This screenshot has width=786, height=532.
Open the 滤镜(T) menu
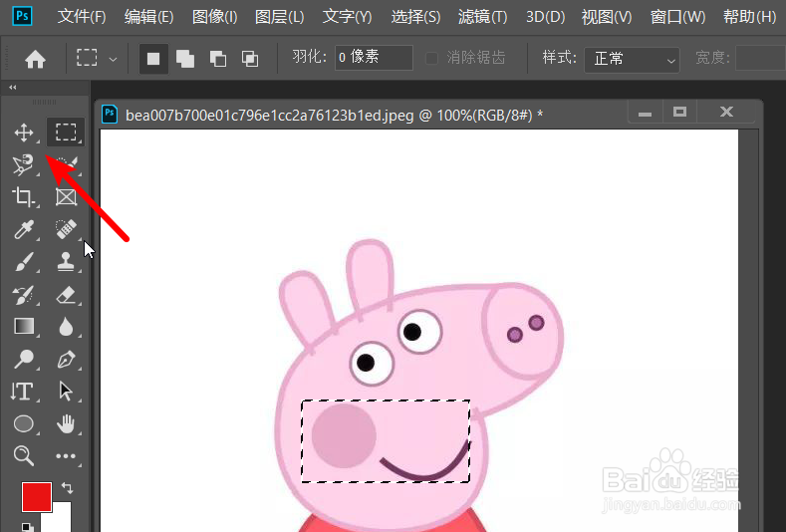coord(482,17)
